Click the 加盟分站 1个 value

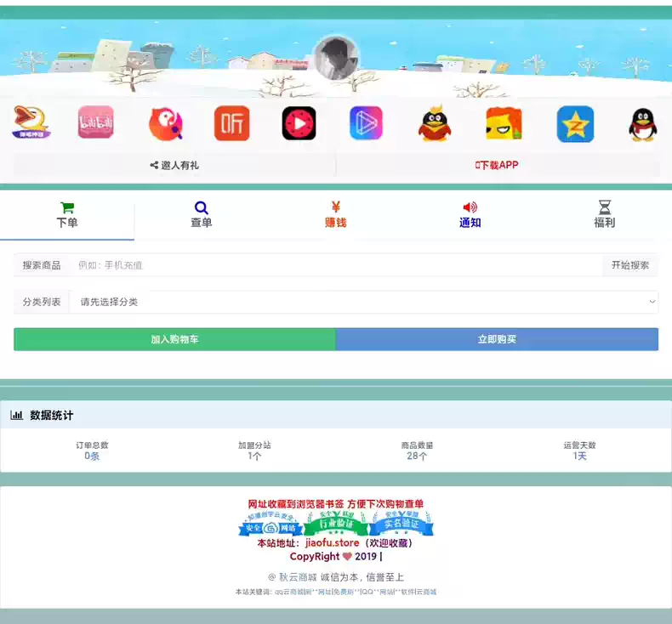pyautogui.click(x=254, y=457)
